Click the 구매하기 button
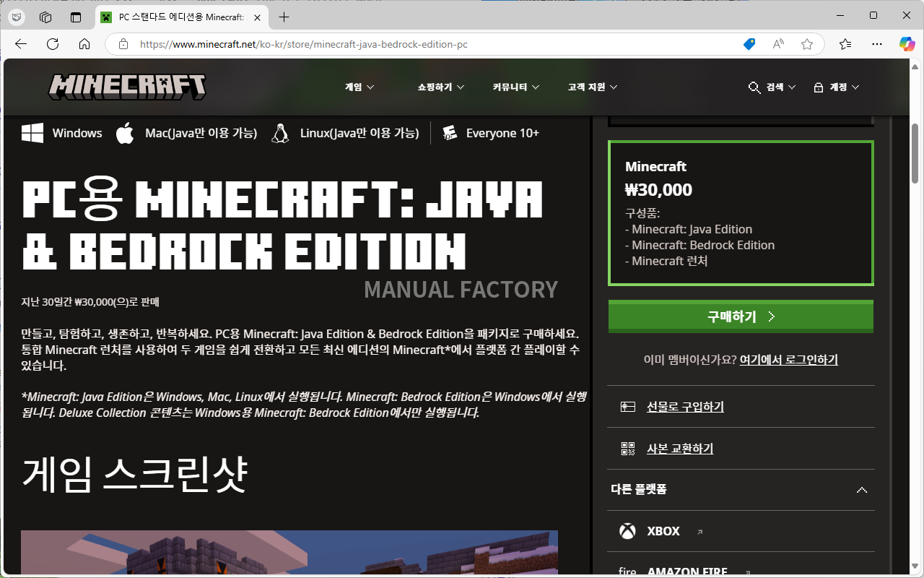Viewport: 924px width, 578px height. tap(741, 316)
